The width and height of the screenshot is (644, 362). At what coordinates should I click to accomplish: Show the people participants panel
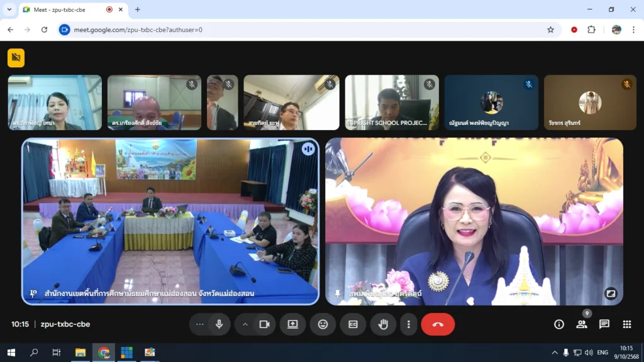[581, 324]
